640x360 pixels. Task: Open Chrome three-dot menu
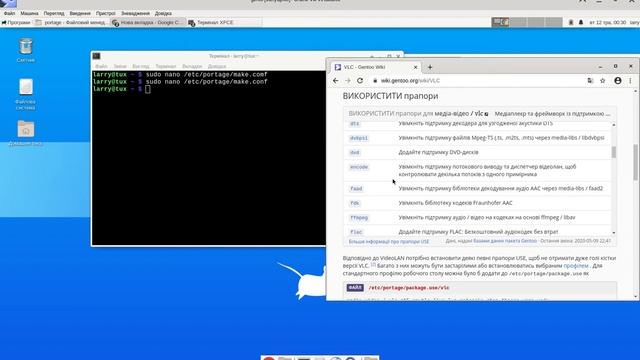coord(630,81)
